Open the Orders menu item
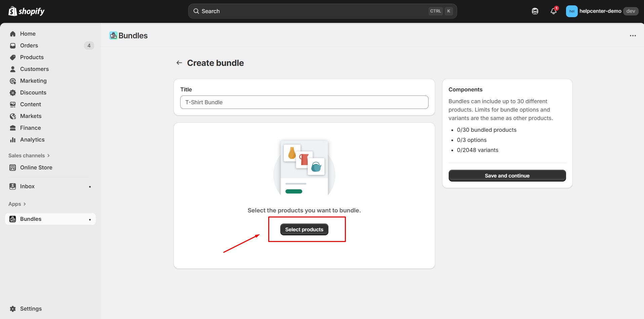 point(29,45)
